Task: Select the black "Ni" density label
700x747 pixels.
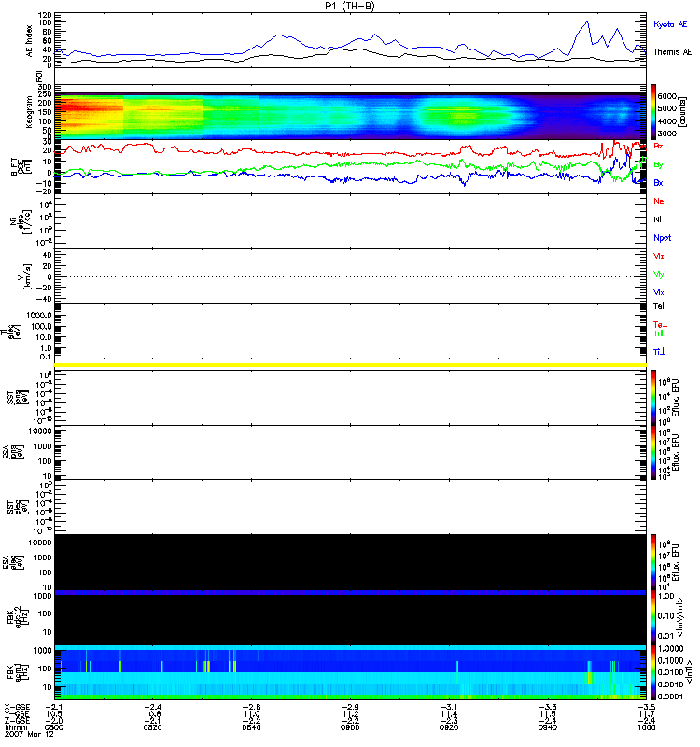Action: coord(657,219)
